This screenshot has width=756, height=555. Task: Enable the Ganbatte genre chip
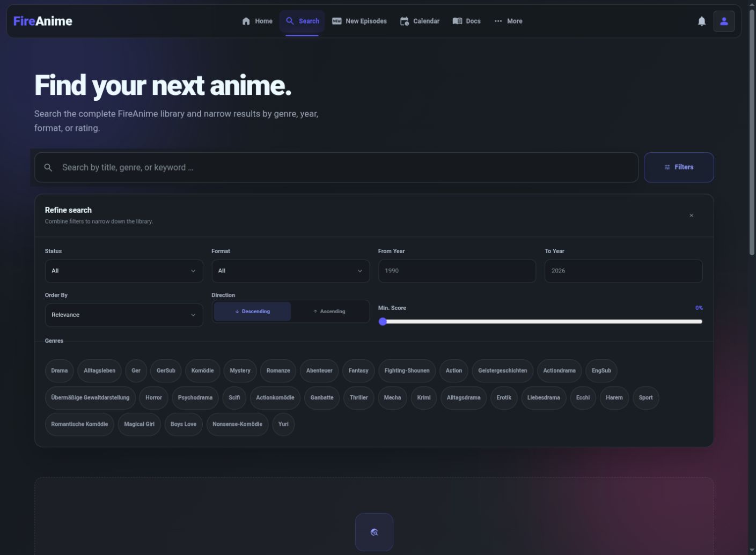pos(322,398)
